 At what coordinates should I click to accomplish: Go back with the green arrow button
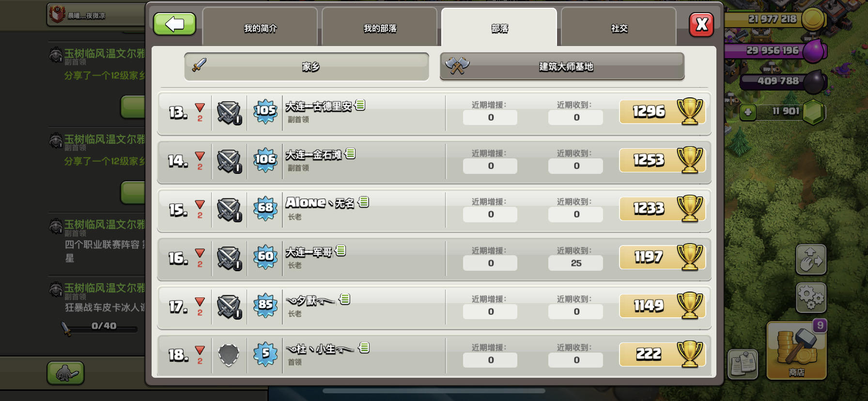coord(174,24)
